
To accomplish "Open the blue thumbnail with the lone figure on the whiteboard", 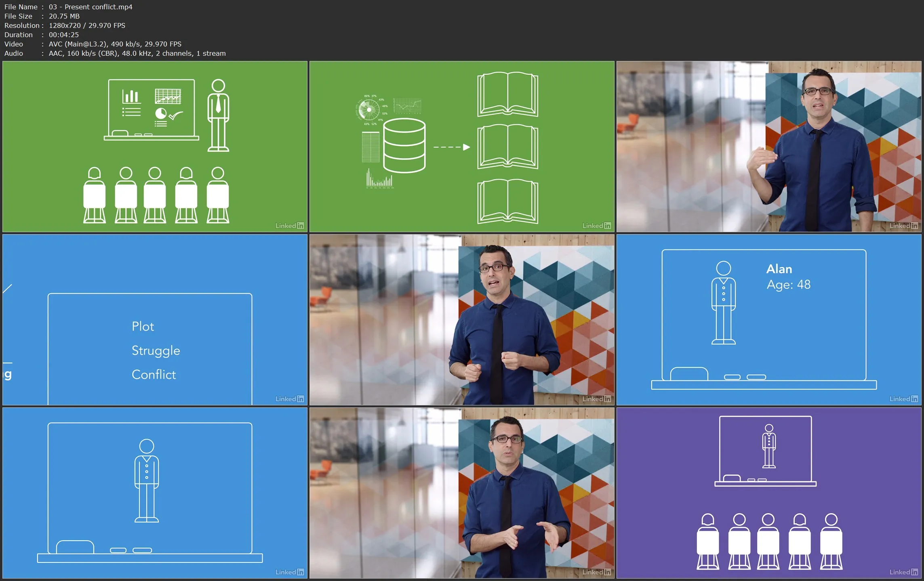I will [155, 493].
